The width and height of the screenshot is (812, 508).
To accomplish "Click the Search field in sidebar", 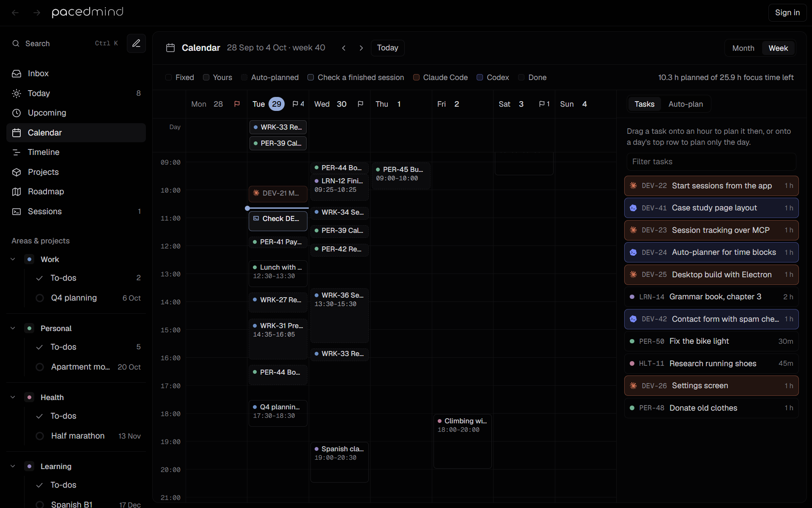I will pyautogui.click(x=66, y=43).
